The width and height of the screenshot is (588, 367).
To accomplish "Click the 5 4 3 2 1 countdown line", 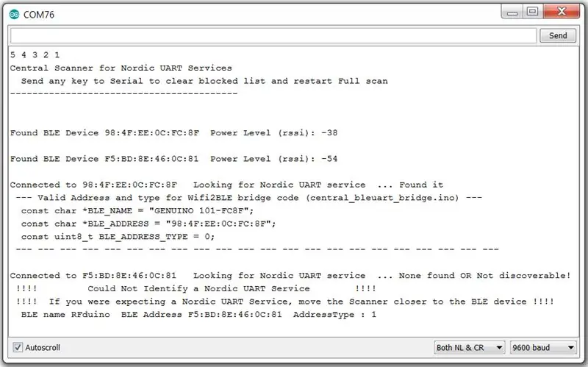I will 35,54.
